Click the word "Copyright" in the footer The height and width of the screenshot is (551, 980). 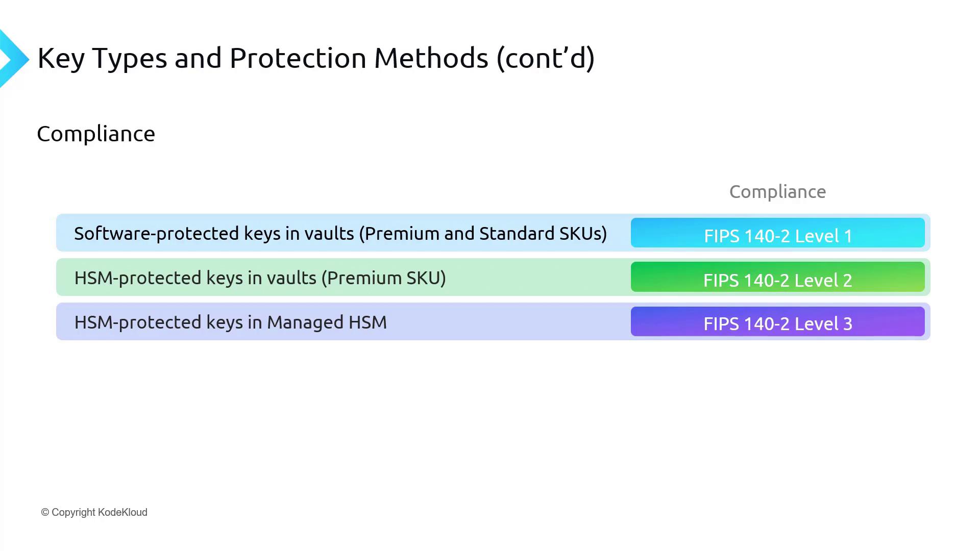(73, 512)
